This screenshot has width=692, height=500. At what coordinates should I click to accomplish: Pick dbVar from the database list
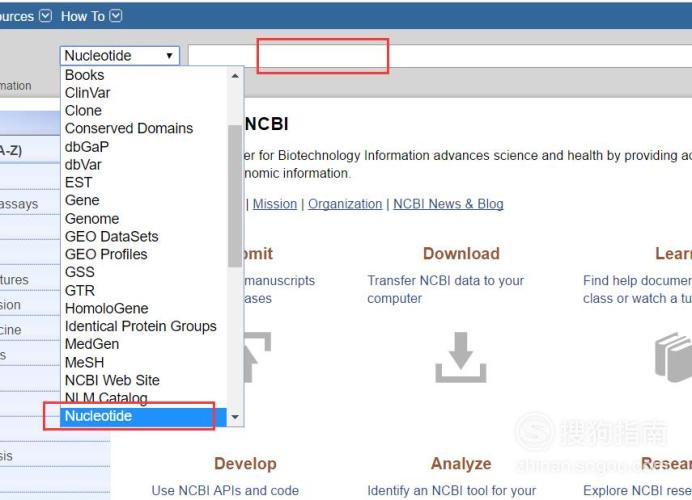[143, 165]
